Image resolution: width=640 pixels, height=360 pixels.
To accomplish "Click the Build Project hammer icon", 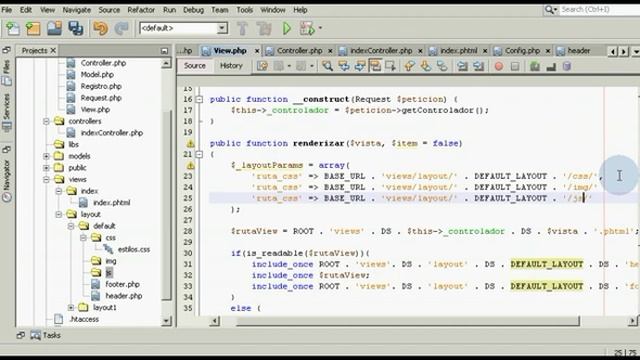I will (242, 28).
